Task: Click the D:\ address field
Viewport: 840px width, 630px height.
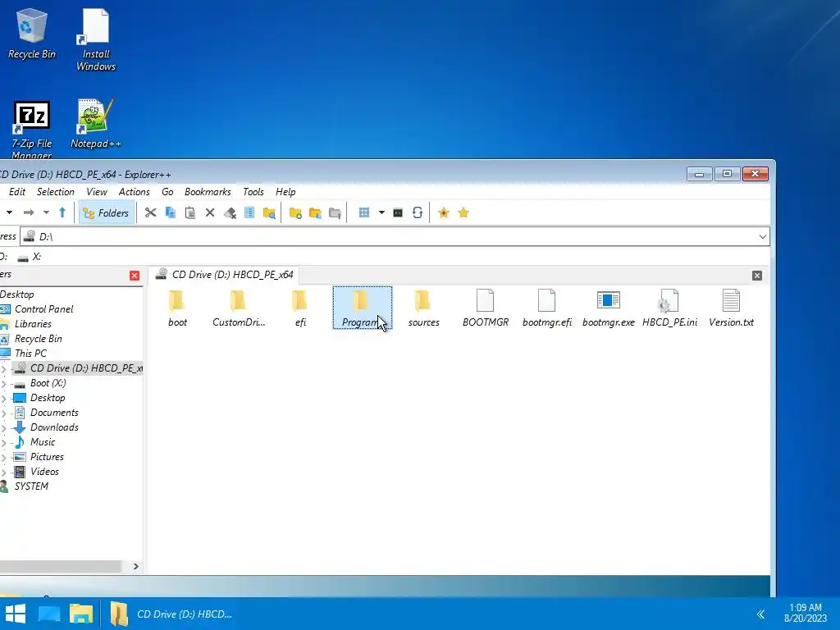Action: coord(395,237)
